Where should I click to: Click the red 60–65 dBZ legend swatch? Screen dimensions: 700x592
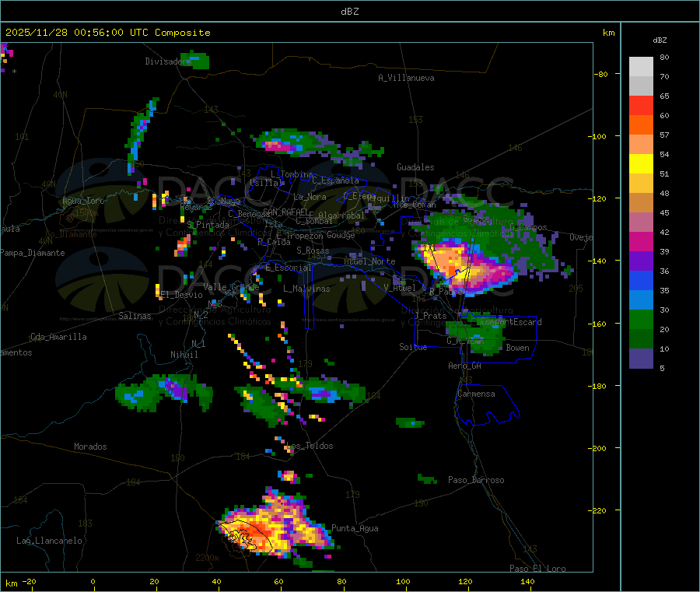(x=641, y=105)
